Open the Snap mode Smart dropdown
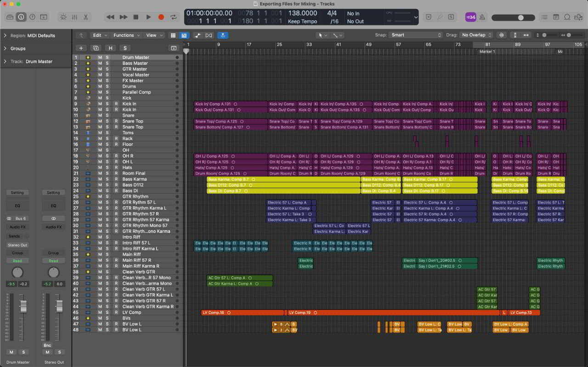Viewport: 588px width, 367px height. [x=415, y=35]
